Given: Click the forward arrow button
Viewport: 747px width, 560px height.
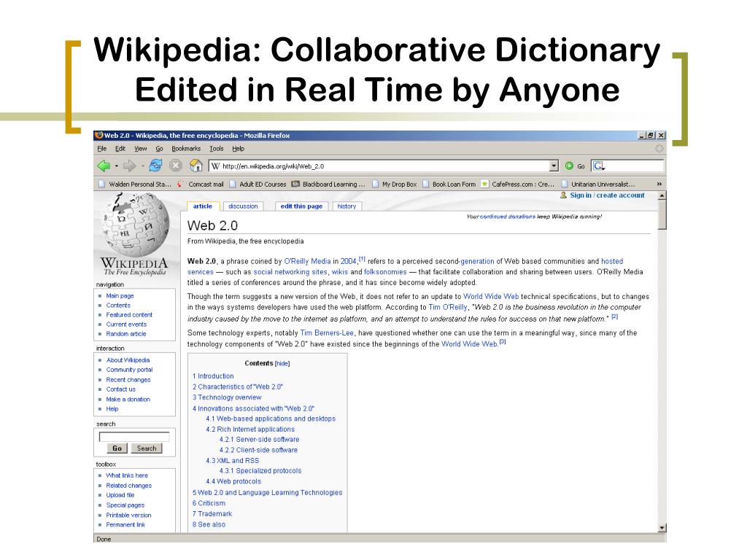Looking at the screenshot, I should tap(129, 166).
